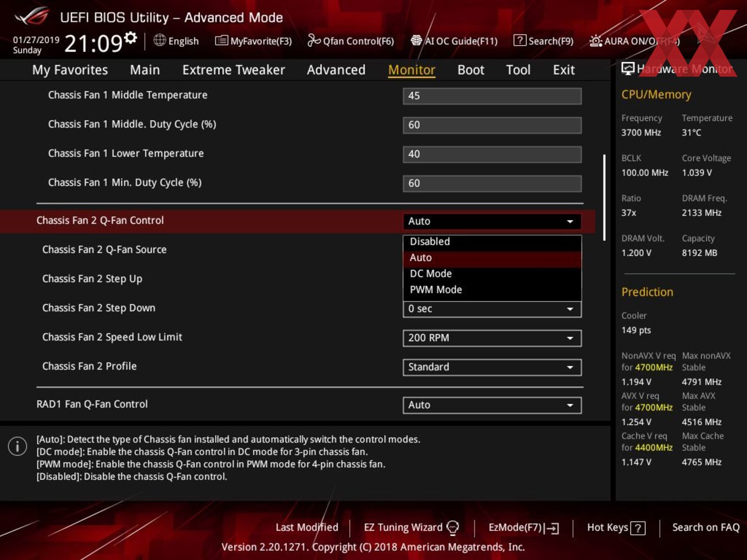Image resolution: width=747 pixels, height=560 pixels.
Task: Click the Prediction heading
Action: [647, 292]
